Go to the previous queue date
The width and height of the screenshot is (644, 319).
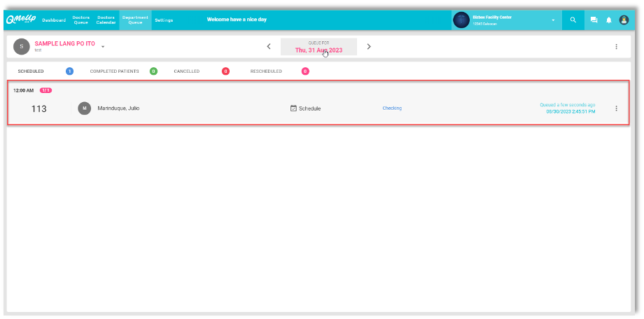269,47
